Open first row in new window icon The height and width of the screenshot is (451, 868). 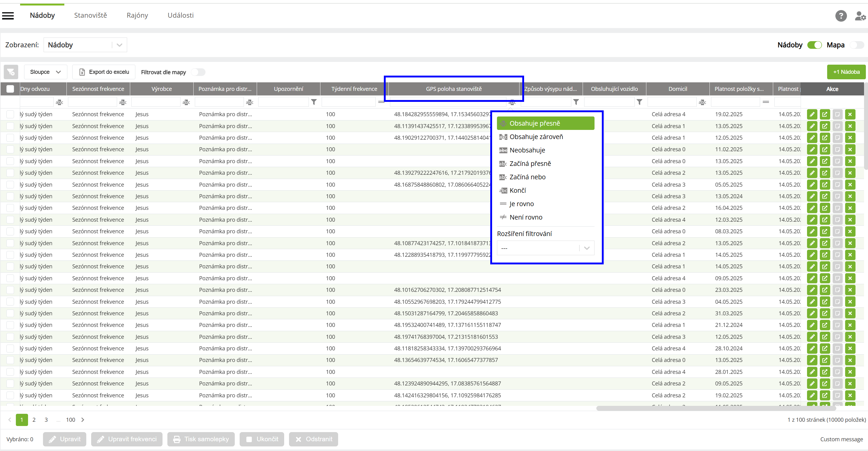coord(824,114)
